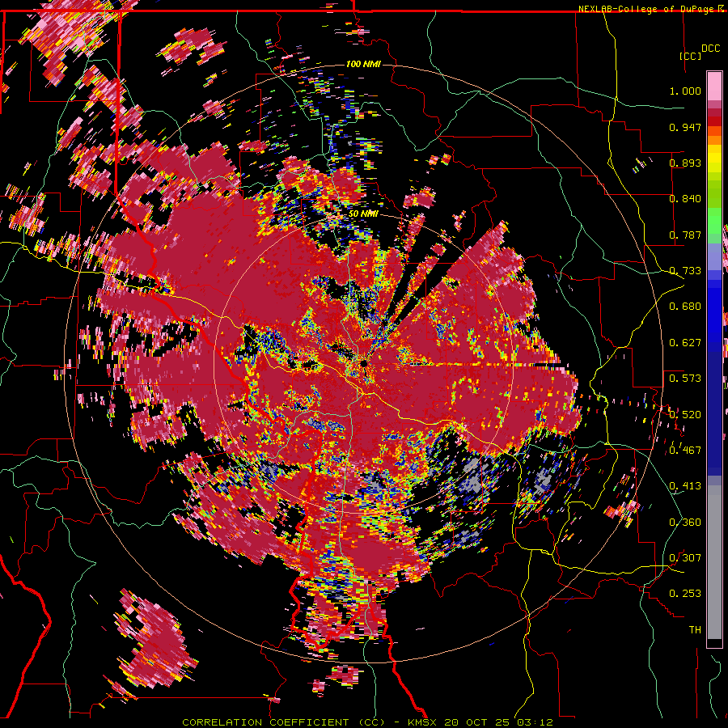The height and width of the screenshot is (728, 728).
Task: Click the pink top segment of color bar
Action: pos(714,86)
